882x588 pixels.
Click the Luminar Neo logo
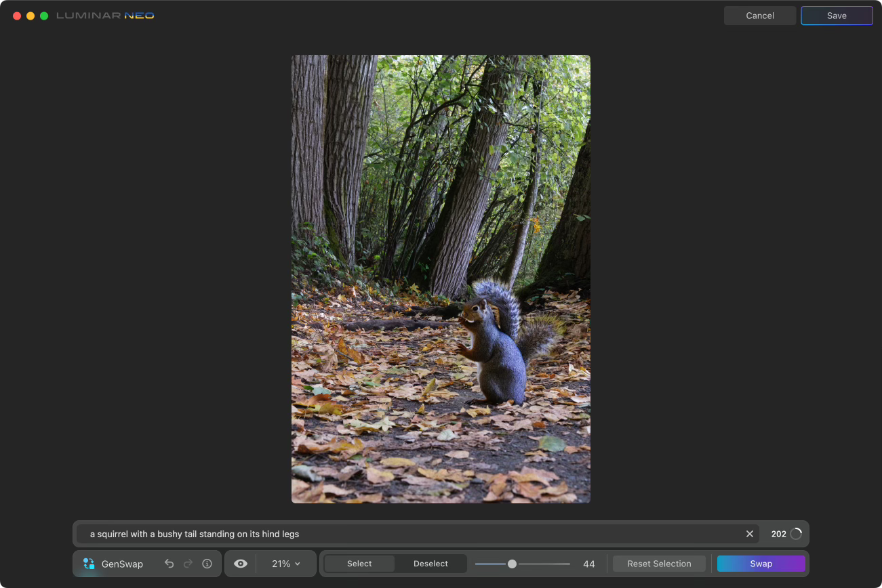(x=105, y=15)
